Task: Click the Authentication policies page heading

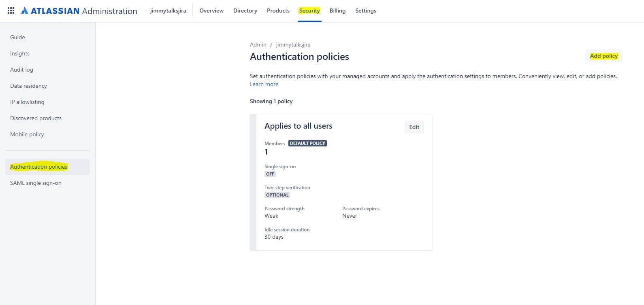Action: (x=299, y=57)
